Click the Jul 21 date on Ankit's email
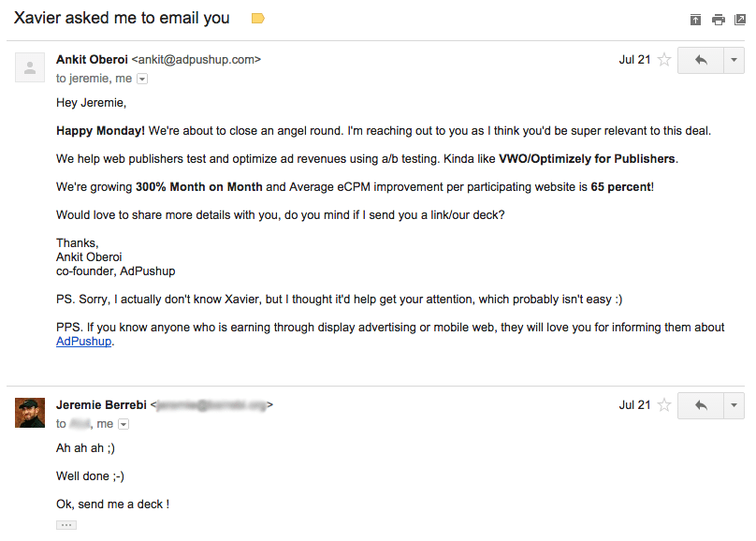Screen dimensions: 756x541 coord(634,60)
